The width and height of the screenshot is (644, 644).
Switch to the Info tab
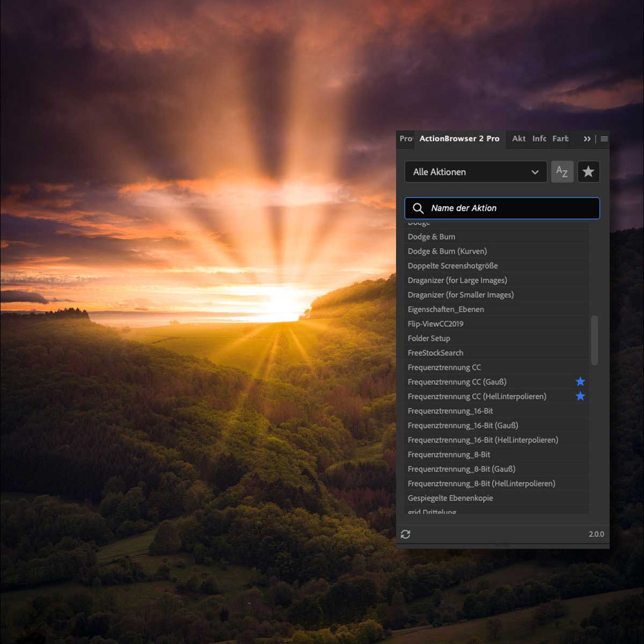[539, 138]
